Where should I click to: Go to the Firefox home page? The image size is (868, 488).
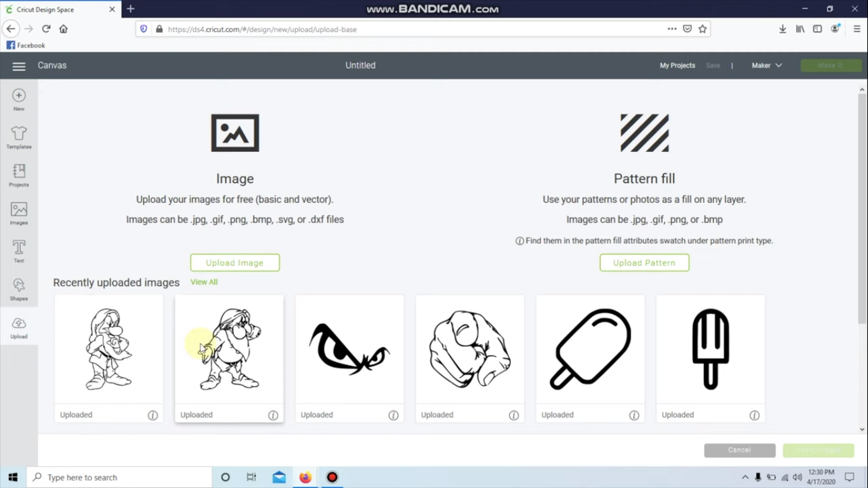tap(64, 29)
